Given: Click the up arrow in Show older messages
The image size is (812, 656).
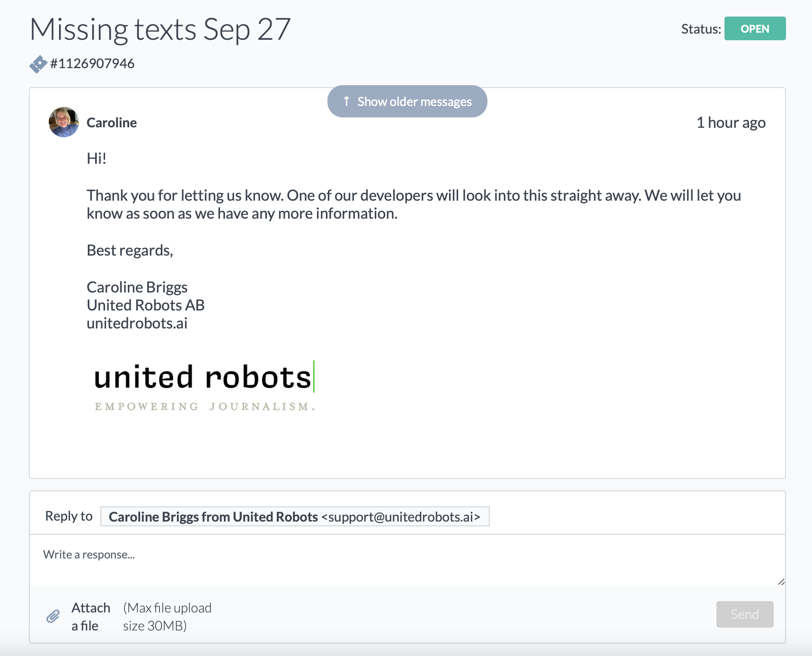Looking at the screenshot, I should point(346,101).
